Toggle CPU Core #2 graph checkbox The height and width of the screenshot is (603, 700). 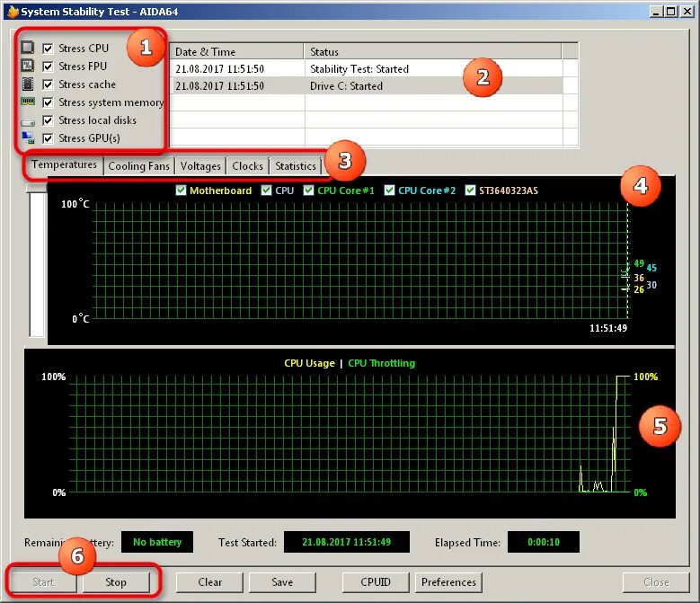click(389, 191)
